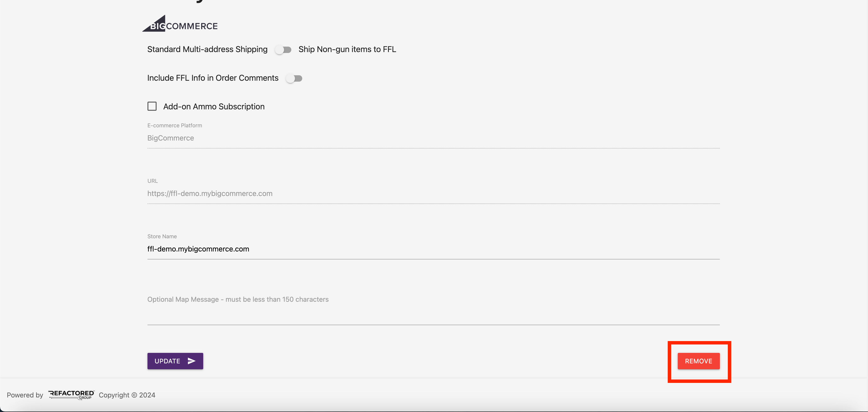Click the Store Name field label
This screenshot has height=412, width=868.
(162, 237)
